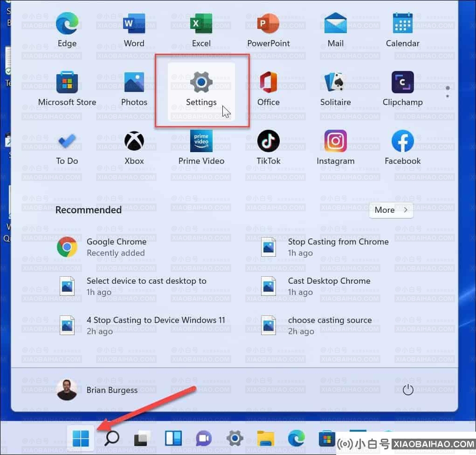The image size is (476, 455).
Task: Open the Photos app
Action: pos(134,89)
